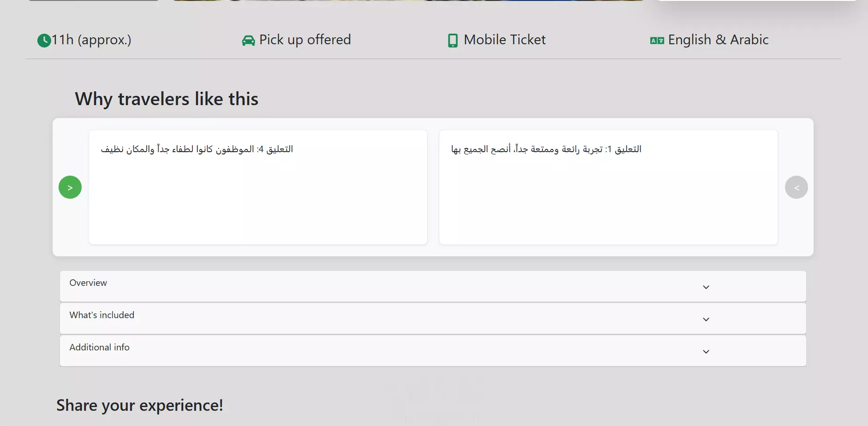
Task: Open the What's included section
Action: click(x=433, y=319)
